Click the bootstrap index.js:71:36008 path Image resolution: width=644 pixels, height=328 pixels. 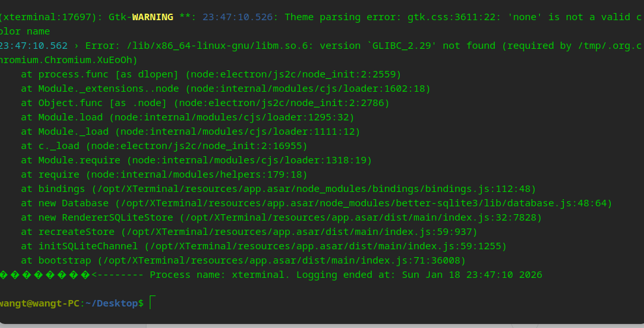click(281, 260)
